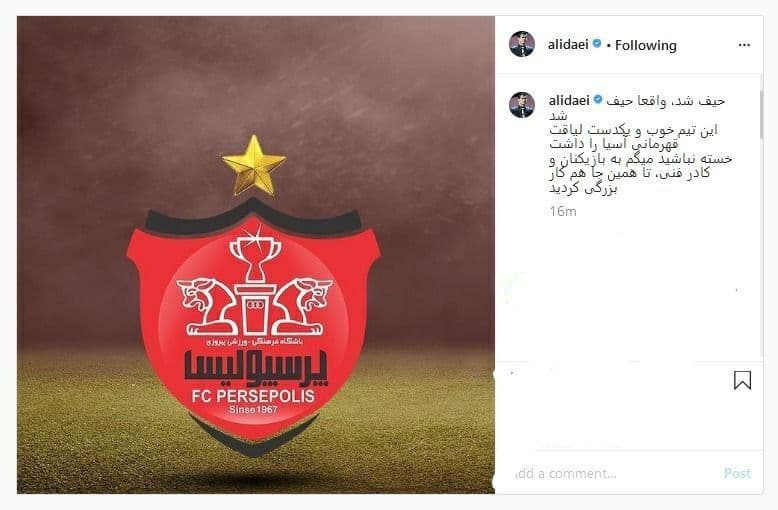Screen dimensions: 778x510
Task: Click the verified badge in post header
Action: [x=597, y=44]
